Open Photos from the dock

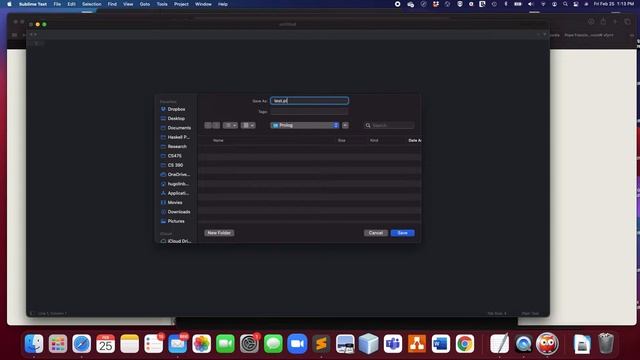202,344
